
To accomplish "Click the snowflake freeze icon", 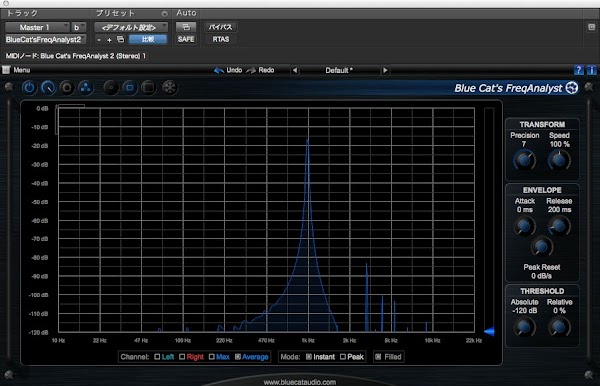I will [x=169, y=88].
